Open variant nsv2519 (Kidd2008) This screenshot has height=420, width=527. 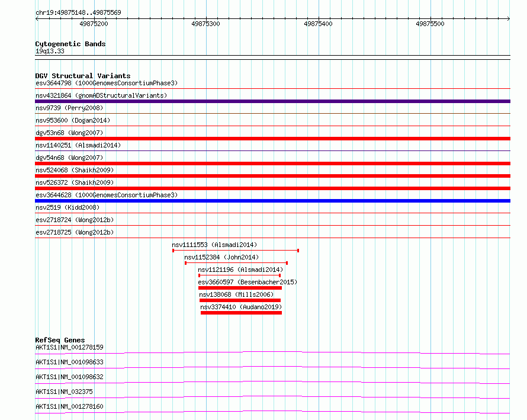(68, 207)
